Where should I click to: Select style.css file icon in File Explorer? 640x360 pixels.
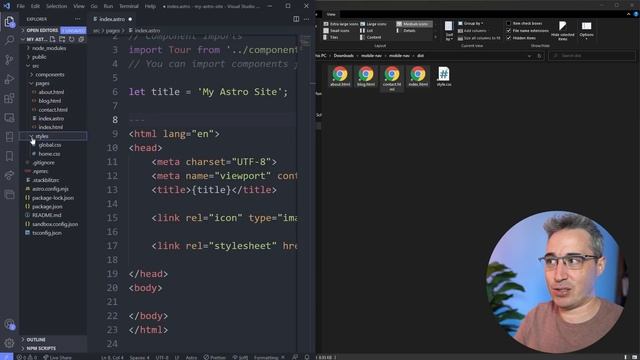point(444,76)
